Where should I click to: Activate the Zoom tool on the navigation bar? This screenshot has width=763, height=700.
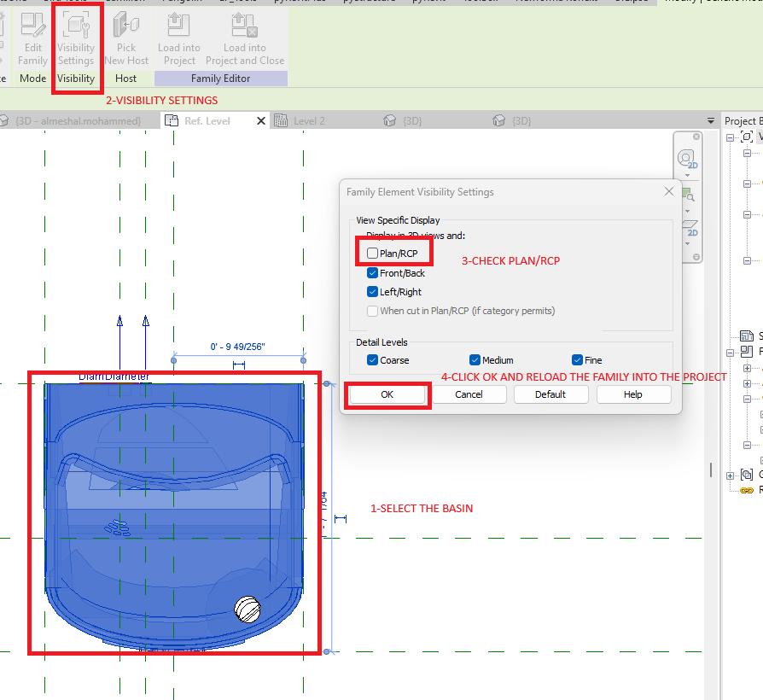[x=690, y=196]
